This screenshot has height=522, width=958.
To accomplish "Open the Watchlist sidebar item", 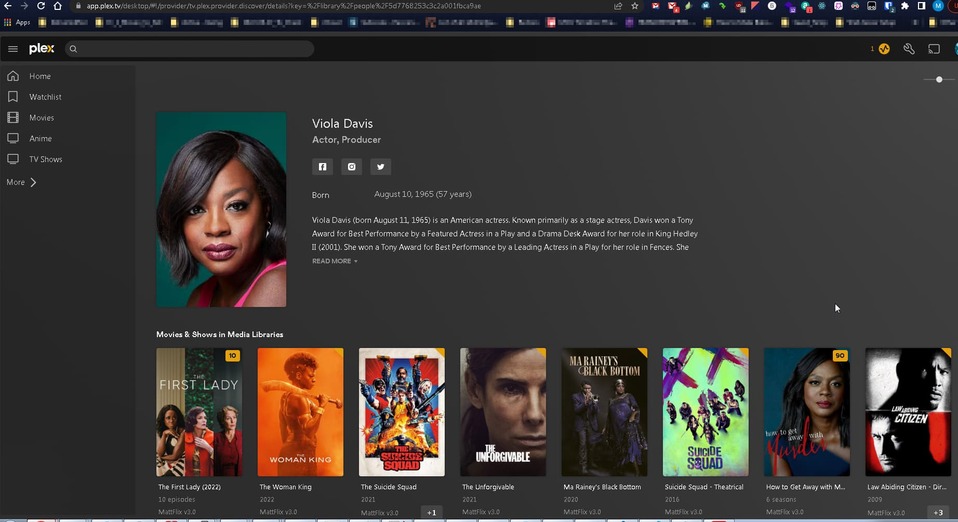I will (x=45, y=97).
